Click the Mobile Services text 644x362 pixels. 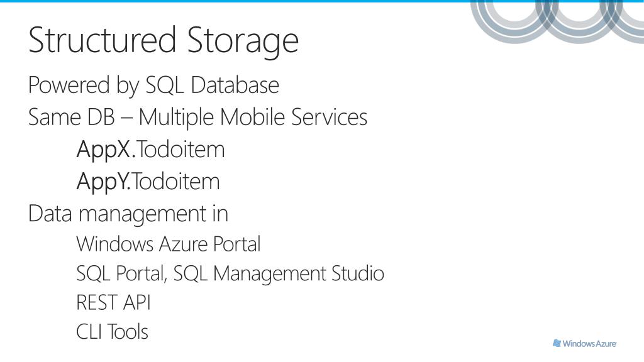point(293,117)
